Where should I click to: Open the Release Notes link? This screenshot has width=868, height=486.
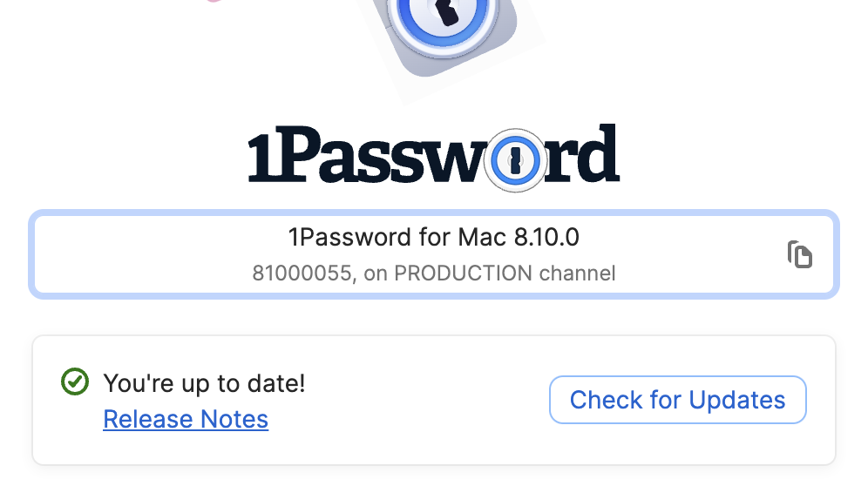pyautogui.click(x=186, y=420)
